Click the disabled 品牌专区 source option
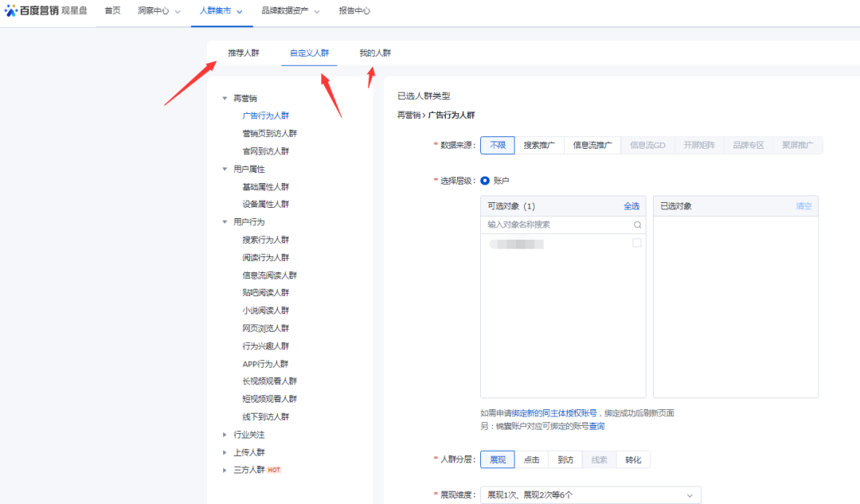The width and height of the screenshot is (860, 504). (x=749, y=146)
